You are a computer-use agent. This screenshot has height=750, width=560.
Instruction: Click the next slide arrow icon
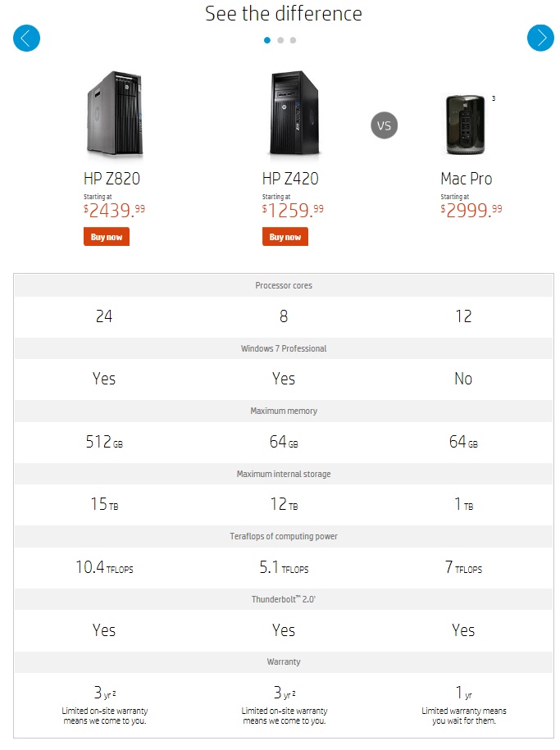[x=540, y=38]
